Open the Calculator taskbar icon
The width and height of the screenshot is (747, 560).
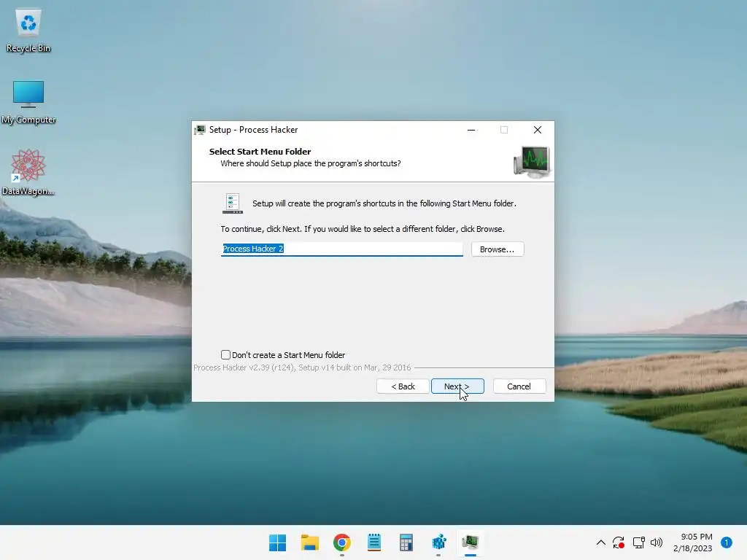[x=406, y=542]
